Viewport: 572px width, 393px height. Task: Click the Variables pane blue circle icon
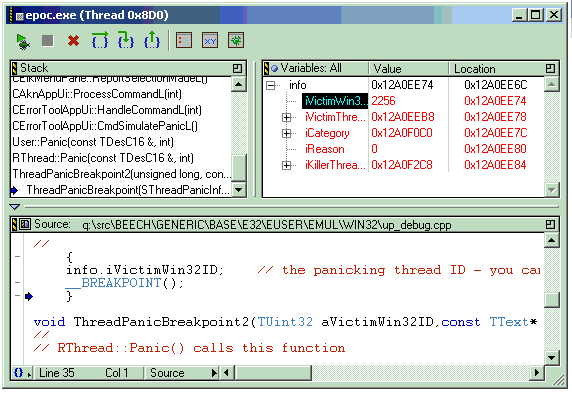pyautogui.click(x=274, y=68)
